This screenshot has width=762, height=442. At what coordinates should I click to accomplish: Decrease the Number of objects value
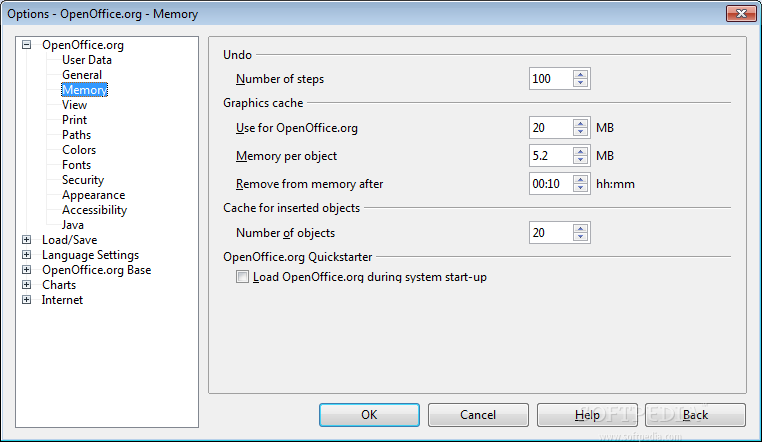pos(580,237)
